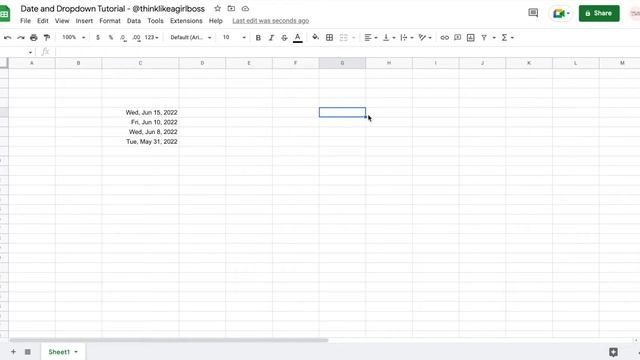Screen dimensions: 640x360
Task: Open text wrapping dropdown
Action: pyautogui.click(x=407, y=38)
